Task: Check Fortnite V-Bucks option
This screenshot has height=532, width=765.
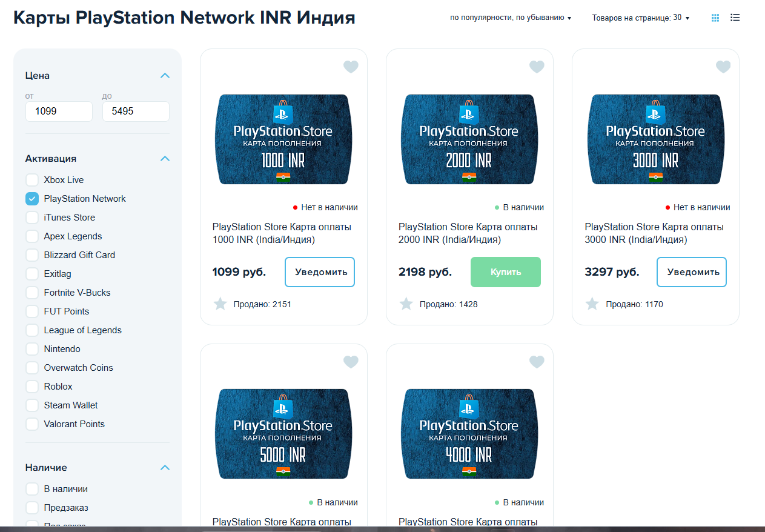Action: click(32, 293)
